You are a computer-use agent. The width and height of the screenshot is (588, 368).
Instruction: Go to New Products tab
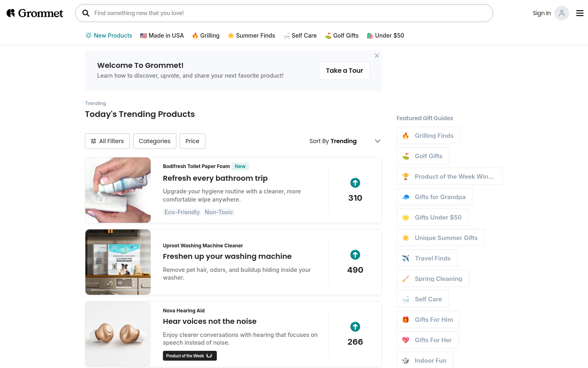109,36
